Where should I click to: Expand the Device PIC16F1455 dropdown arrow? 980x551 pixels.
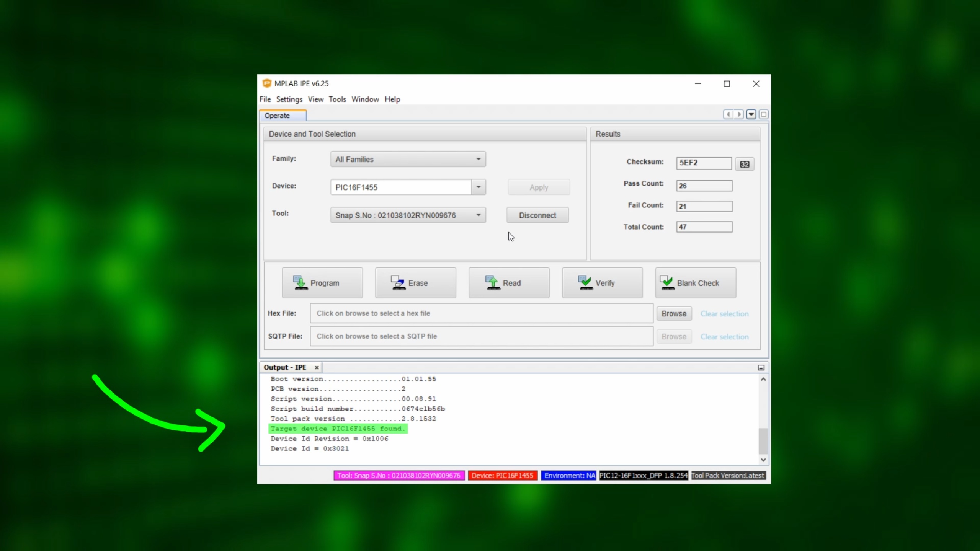pos(478,187)
